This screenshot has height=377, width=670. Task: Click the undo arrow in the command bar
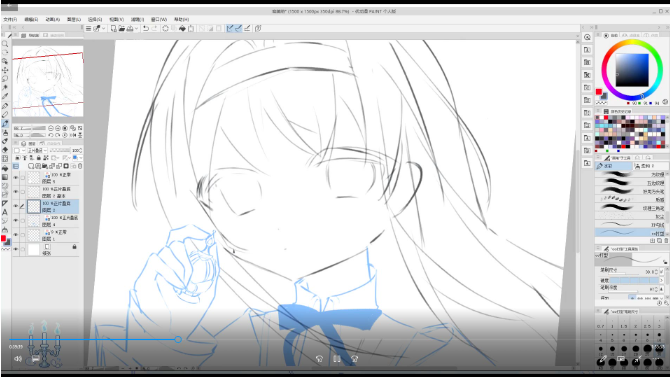(146, 29)
